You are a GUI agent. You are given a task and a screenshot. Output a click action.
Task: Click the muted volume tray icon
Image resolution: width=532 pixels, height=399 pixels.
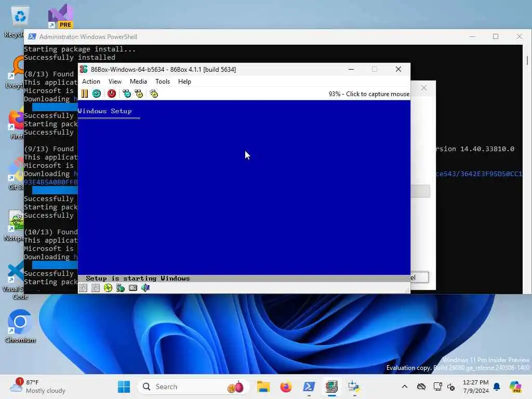[x=451, y=387]
